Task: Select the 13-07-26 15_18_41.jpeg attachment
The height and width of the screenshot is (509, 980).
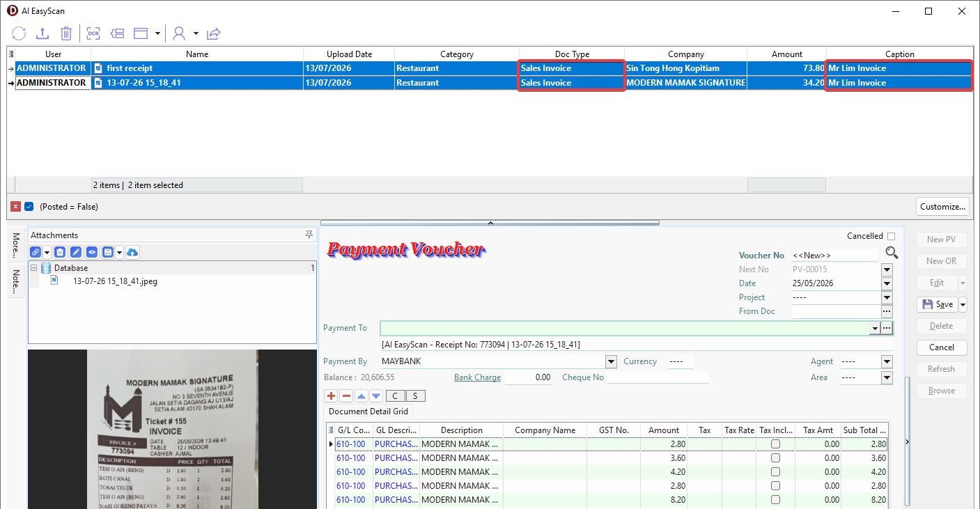Action: (115, 281)
